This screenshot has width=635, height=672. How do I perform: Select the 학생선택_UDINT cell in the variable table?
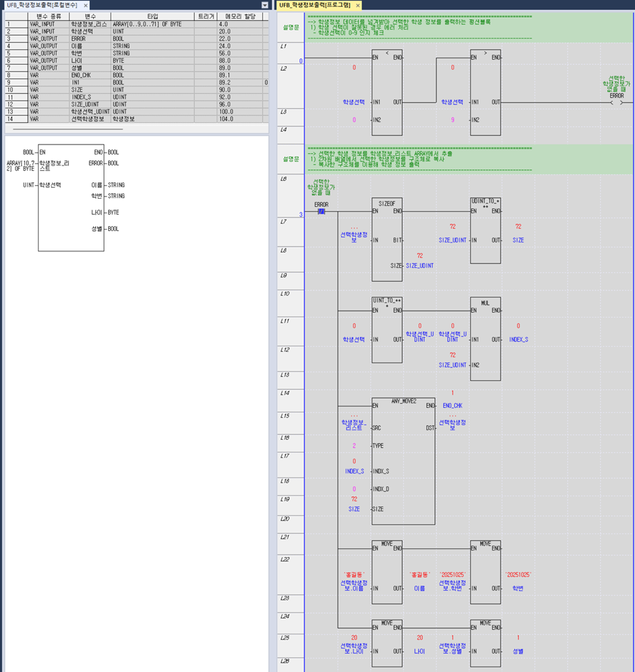90,111
